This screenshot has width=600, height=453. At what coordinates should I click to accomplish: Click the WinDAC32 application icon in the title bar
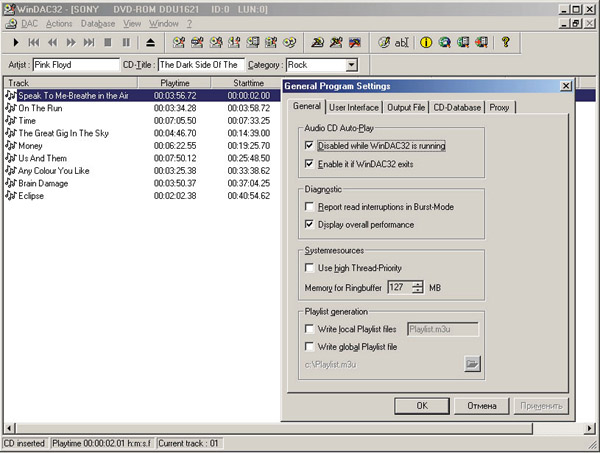[9, 9]
